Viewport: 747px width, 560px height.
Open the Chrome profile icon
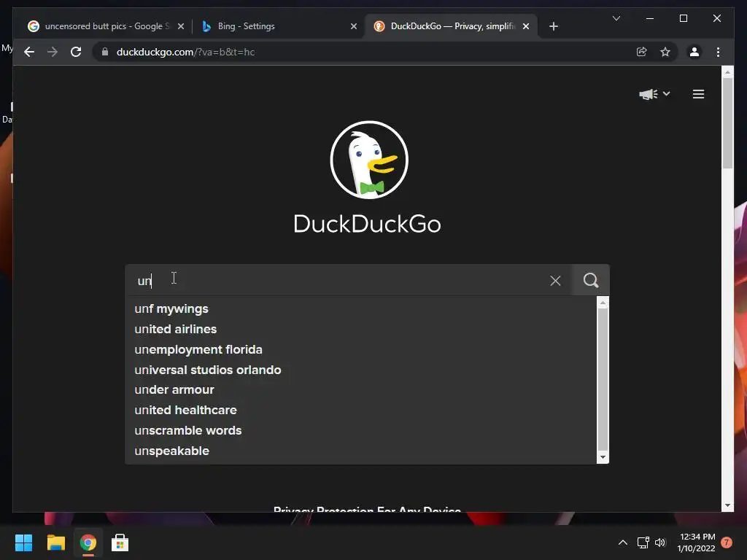pyautogui.click(x=694, y=52)
